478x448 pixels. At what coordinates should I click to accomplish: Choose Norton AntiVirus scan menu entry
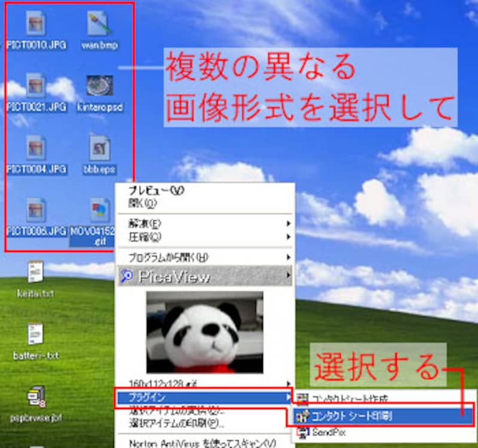(204, 443)
